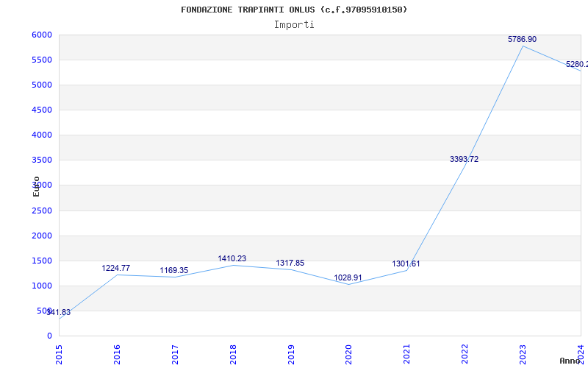Click year 2022 on the x-axis

(x=465, y=354)
